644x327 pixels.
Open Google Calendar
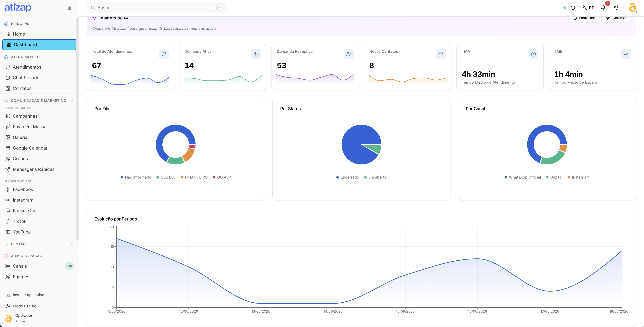click(x=39, y=148)
